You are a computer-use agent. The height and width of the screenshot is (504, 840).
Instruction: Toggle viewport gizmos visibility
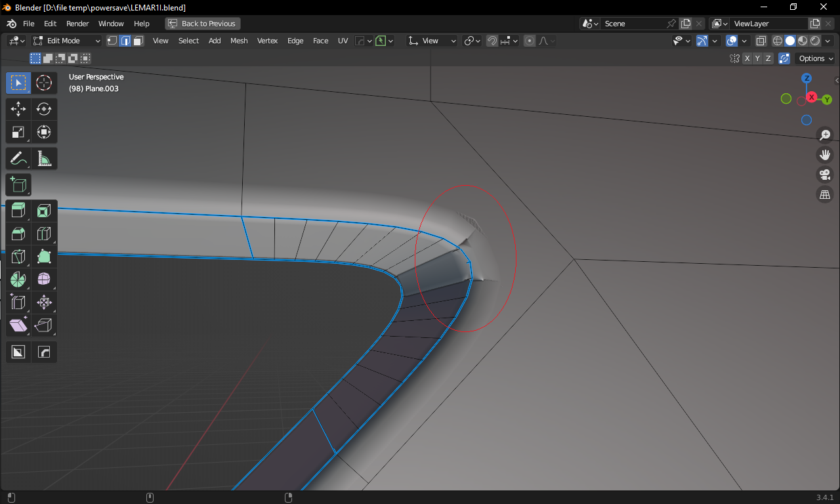tap(702, 41)
